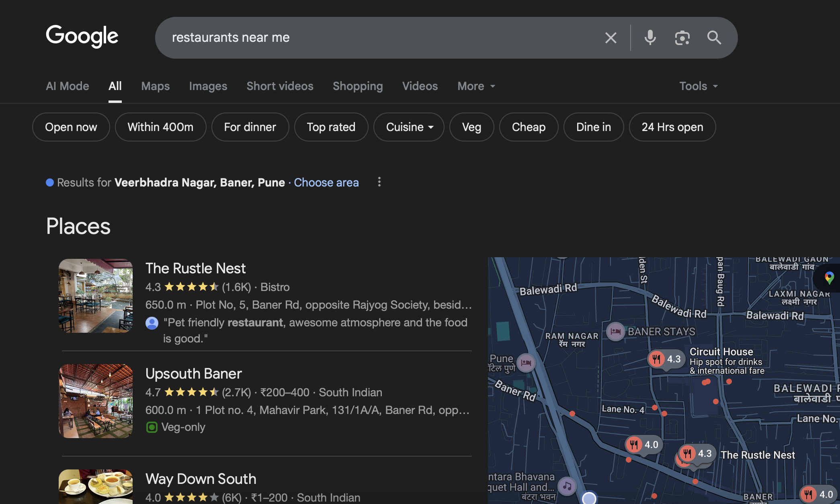Switch to the Images tab

pyautogui.click(x=208, y=86)
